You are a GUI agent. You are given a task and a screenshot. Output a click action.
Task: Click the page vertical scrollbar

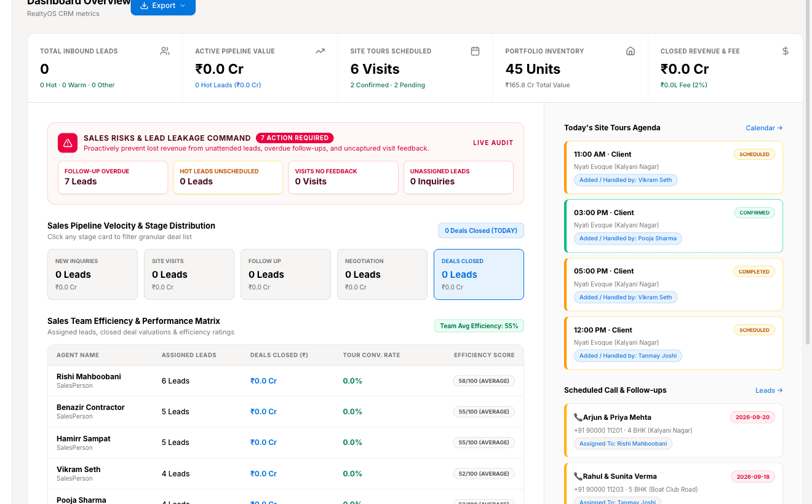tap(808, 172)
